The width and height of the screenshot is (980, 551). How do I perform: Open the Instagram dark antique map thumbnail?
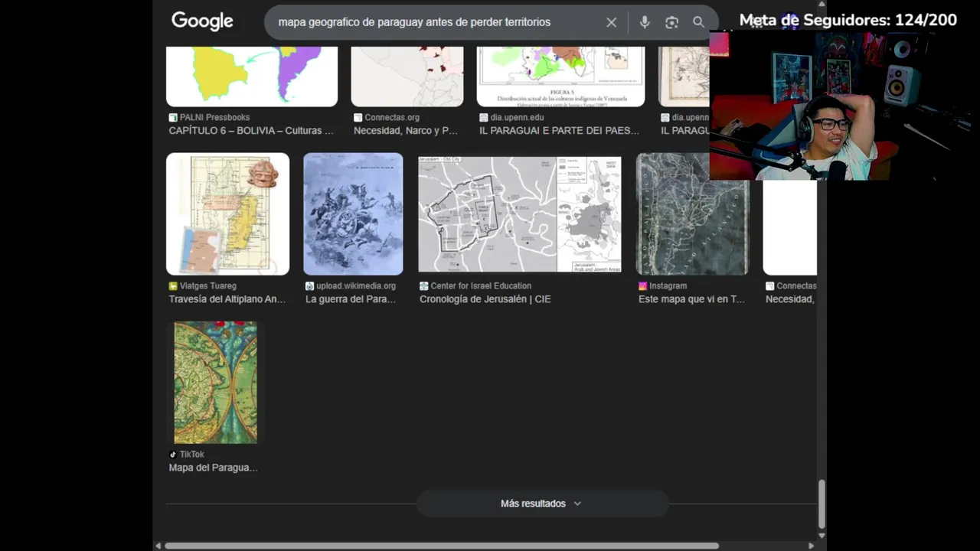tap(692, 214)
